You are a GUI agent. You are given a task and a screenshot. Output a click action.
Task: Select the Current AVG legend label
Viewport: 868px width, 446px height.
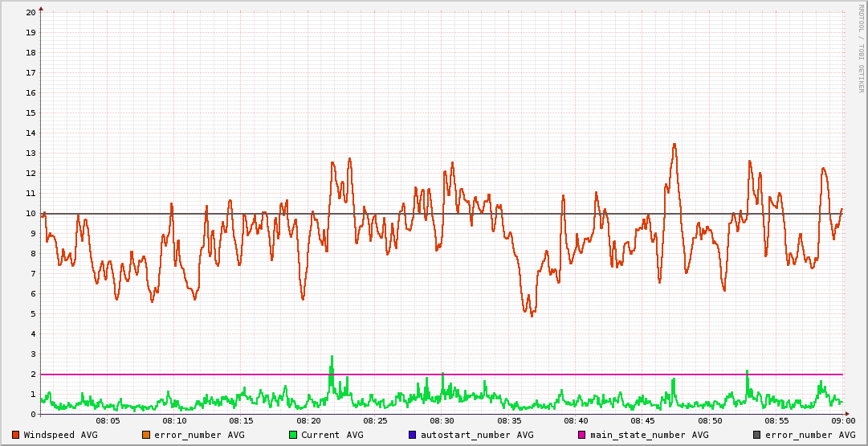pyautogui.click(x=332, y=435)
